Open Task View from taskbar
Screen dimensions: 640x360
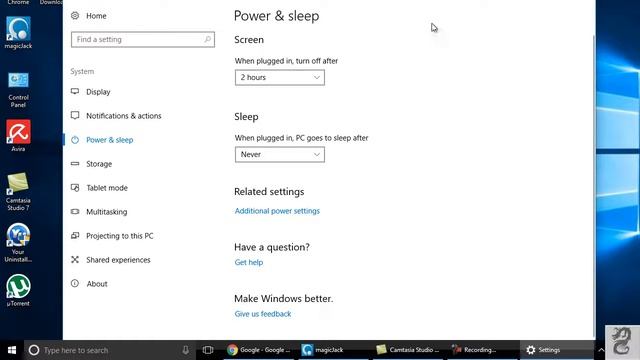208,350
